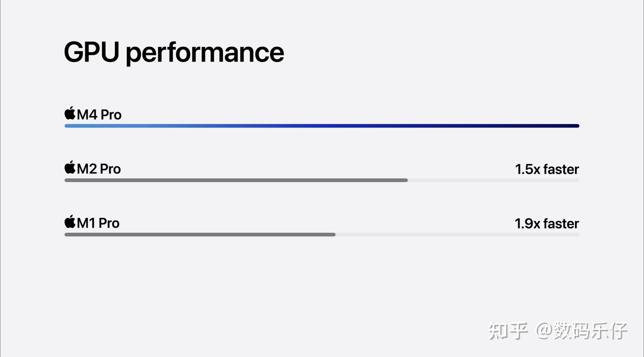Viewport: 644px width, 357px height.
Task: Click the Apple logo beside M4 Pro
Action: click(70, 113)
